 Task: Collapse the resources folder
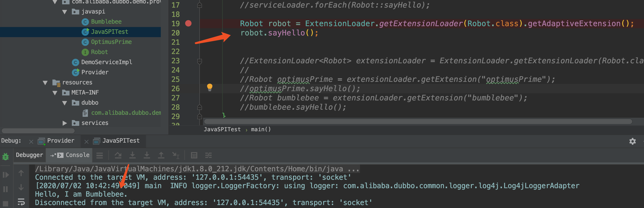click(45, 82)
